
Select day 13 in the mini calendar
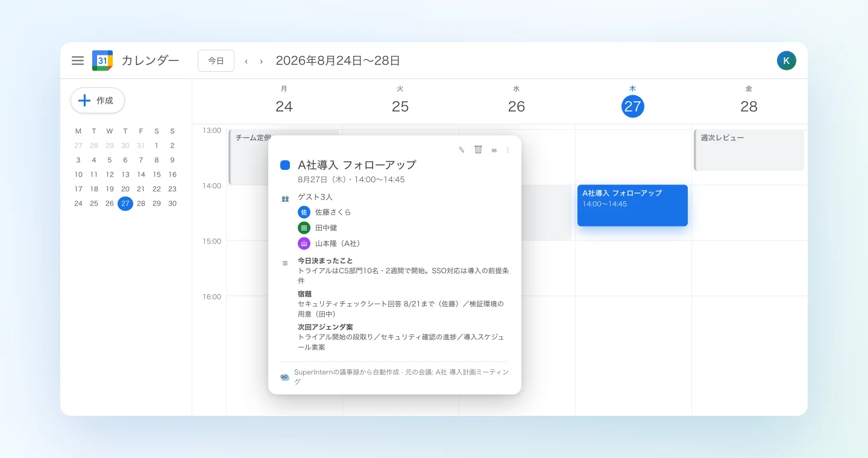pos(125,175)
